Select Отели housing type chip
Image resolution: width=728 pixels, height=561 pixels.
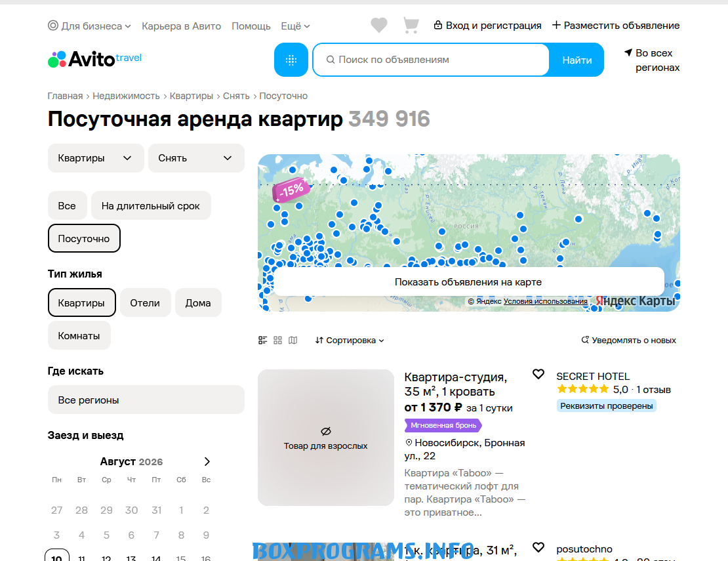coord(146,302)
